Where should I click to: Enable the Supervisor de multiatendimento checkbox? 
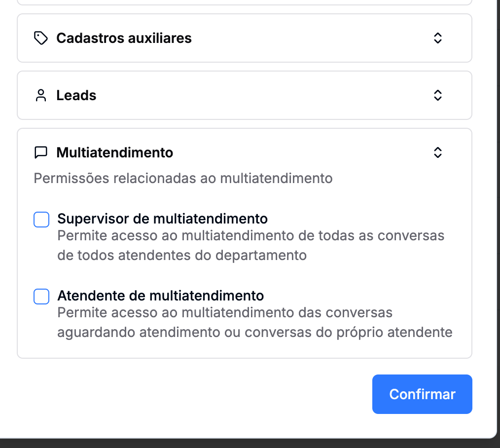click(41, 220)
